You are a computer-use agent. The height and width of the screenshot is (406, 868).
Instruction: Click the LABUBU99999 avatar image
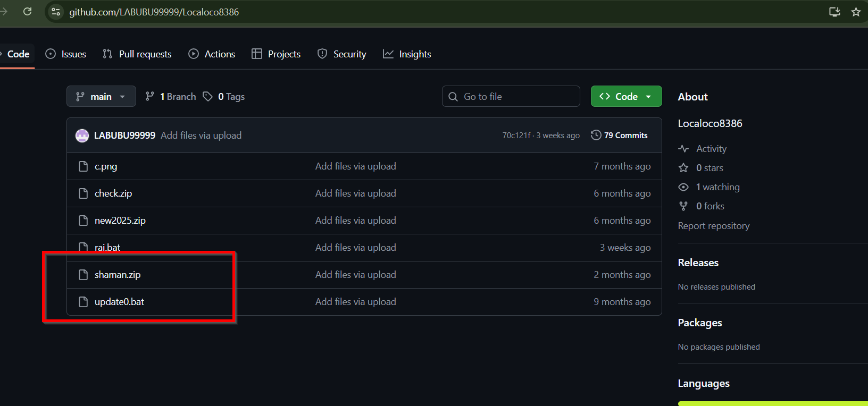coord(82,136)
